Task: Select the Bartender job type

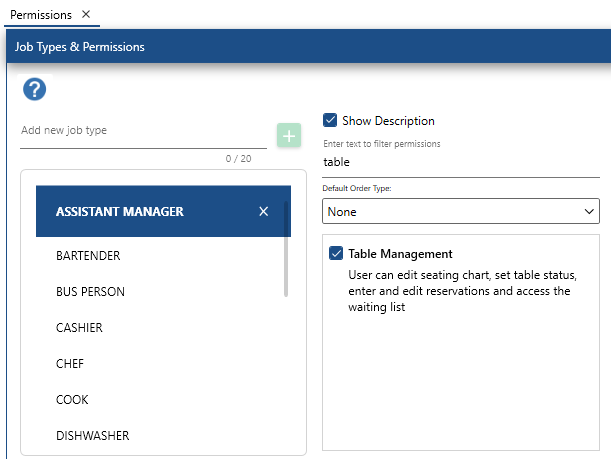Action: coord(88,256)
